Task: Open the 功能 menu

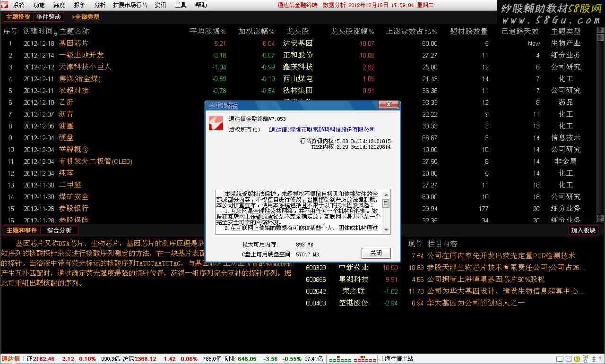Action: tap(39, 5)
